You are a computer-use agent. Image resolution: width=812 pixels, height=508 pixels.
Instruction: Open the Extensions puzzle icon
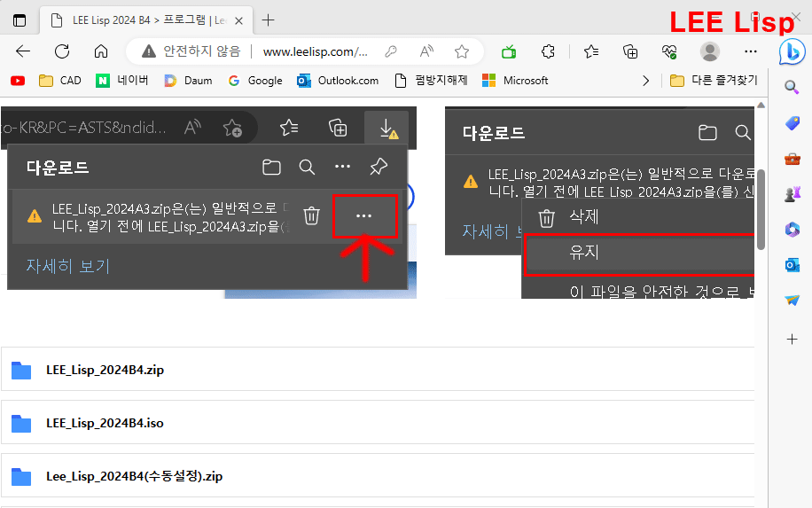(x=548, y=51)
